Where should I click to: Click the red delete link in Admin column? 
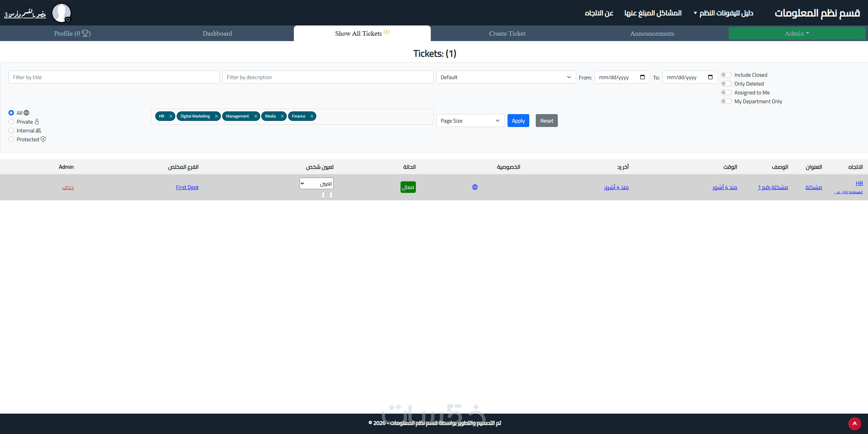pyautogui.click(x=68, y=187)
